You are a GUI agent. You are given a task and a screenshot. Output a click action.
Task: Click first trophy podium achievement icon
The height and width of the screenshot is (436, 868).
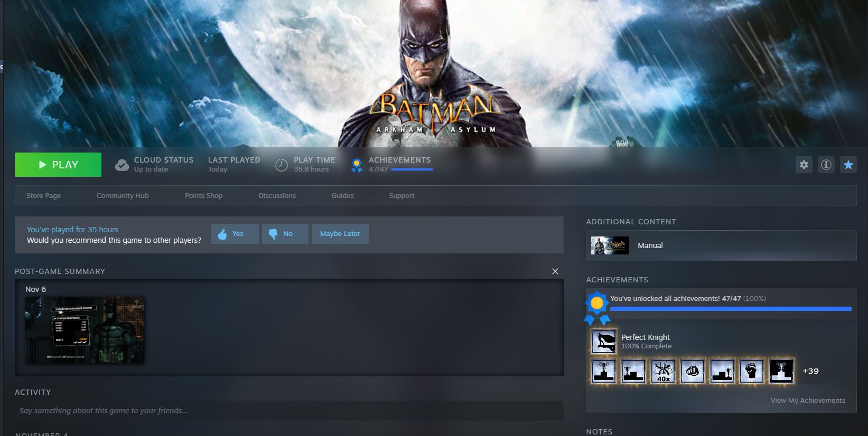coord(603,371)
